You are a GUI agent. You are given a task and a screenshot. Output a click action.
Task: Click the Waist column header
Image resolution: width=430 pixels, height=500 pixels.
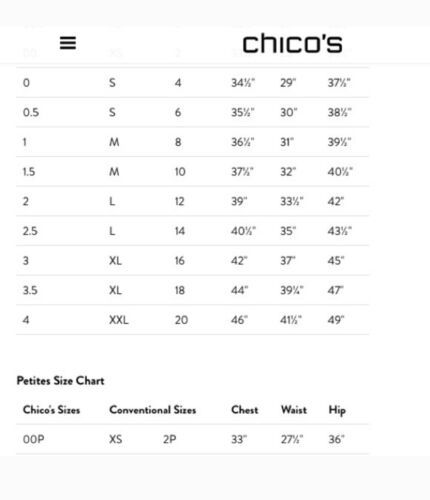(294, 410)
